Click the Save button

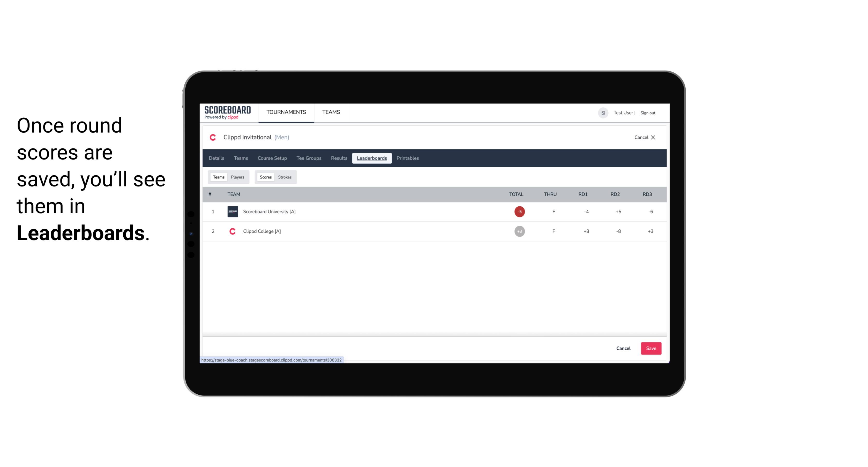tap(650, 348)
